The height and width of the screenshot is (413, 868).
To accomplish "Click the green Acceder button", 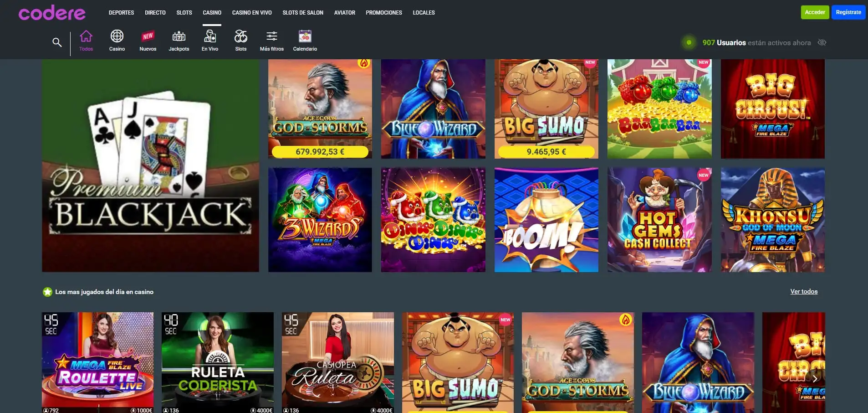I will pyautogui.click(x=815, y=12).
